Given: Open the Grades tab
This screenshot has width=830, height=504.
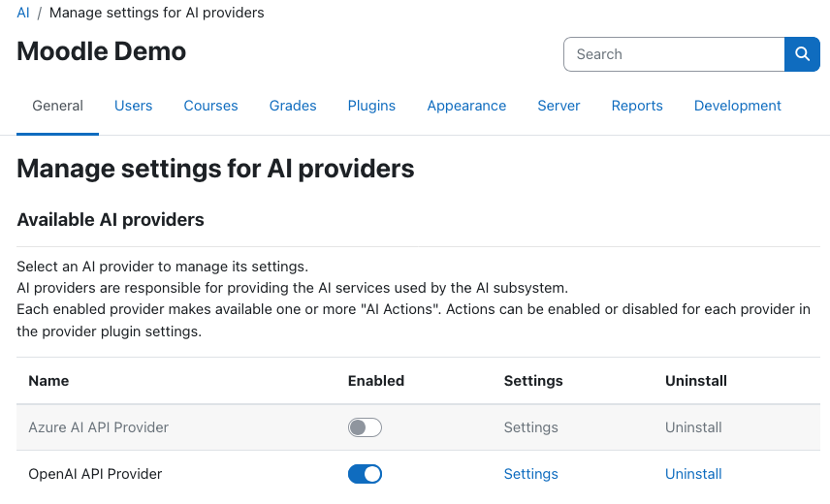Looking at the screenshot, I should coord(293,106).
